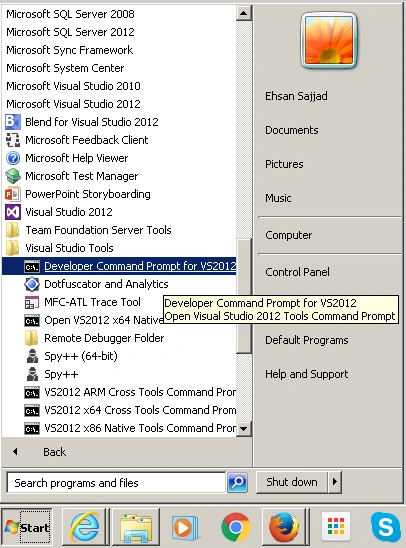Select 'Spy++ (64-bit)' entry text
This screenshot has width=406, height=548.
point(81,356)
